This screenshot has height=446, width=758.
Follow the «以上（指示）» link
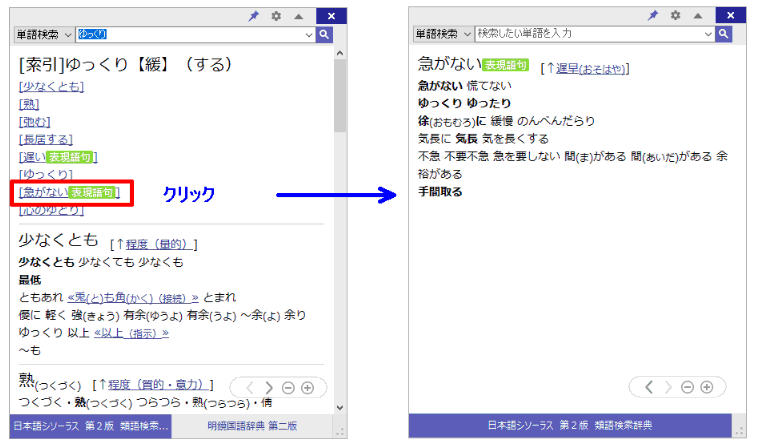(131, 333)
